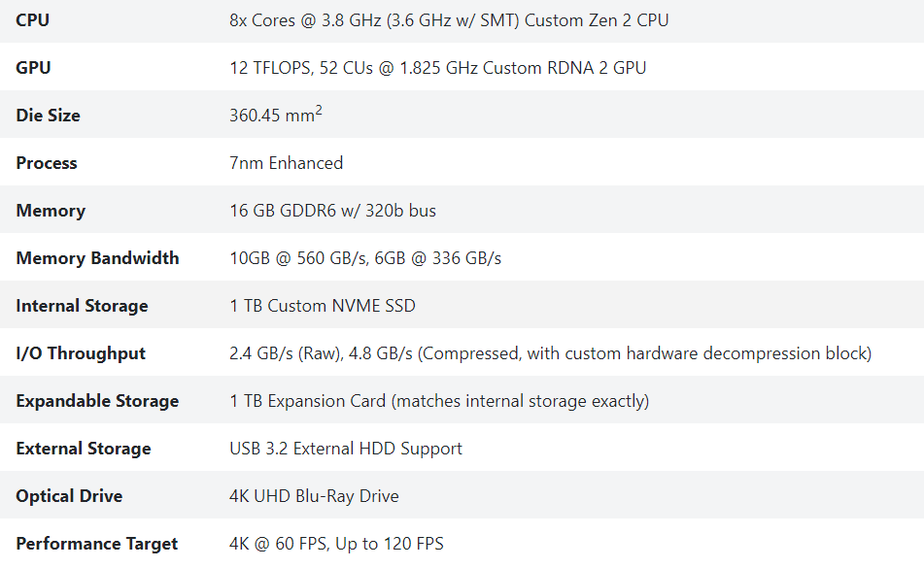Image resolution: width=924 pixels, height=568 pixels.
Task: Click the Expandable Storage label
Action: tap(97, 401)
